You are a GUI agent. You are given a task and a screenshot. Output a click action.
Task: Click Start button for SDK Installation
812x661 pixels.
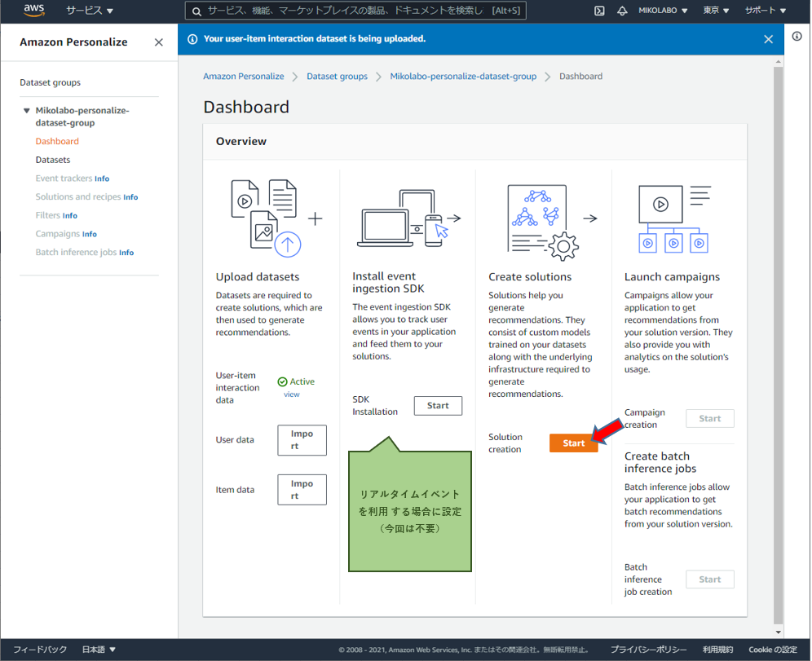point(438,407)
